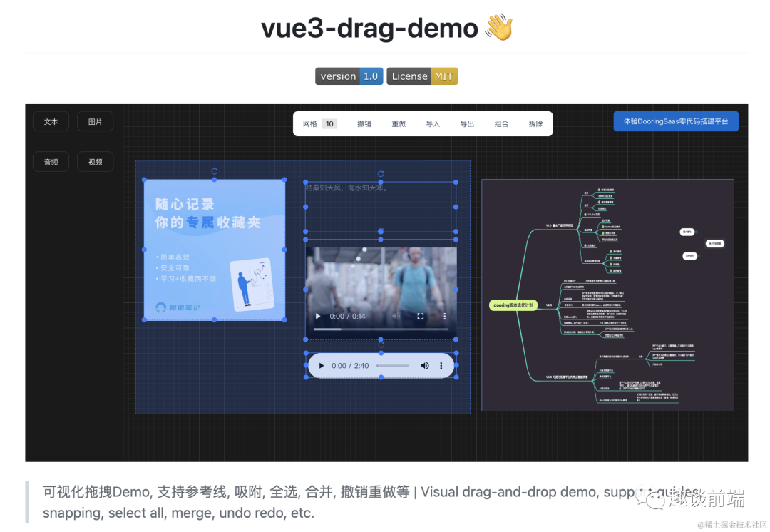
Task: Click the rotate handle above the audio player
Action: pyautogui.click(x=381, y=345)
